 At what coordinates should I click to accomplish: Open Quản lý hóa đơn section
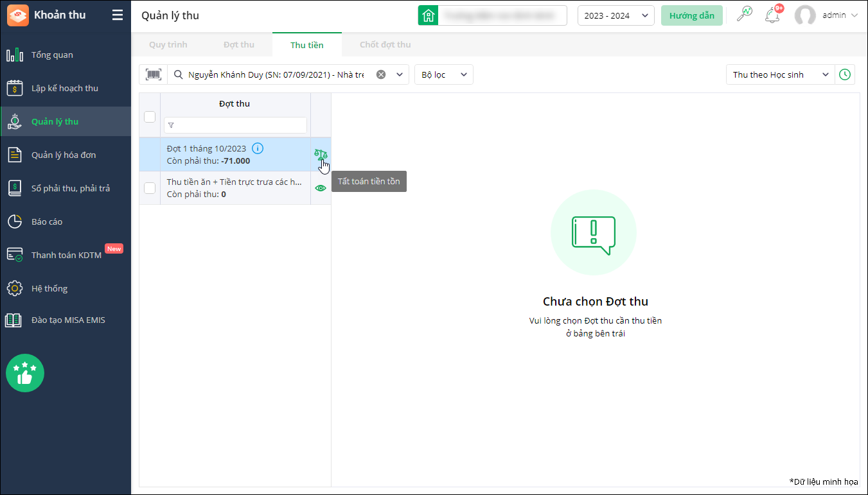tap(64, 155)
